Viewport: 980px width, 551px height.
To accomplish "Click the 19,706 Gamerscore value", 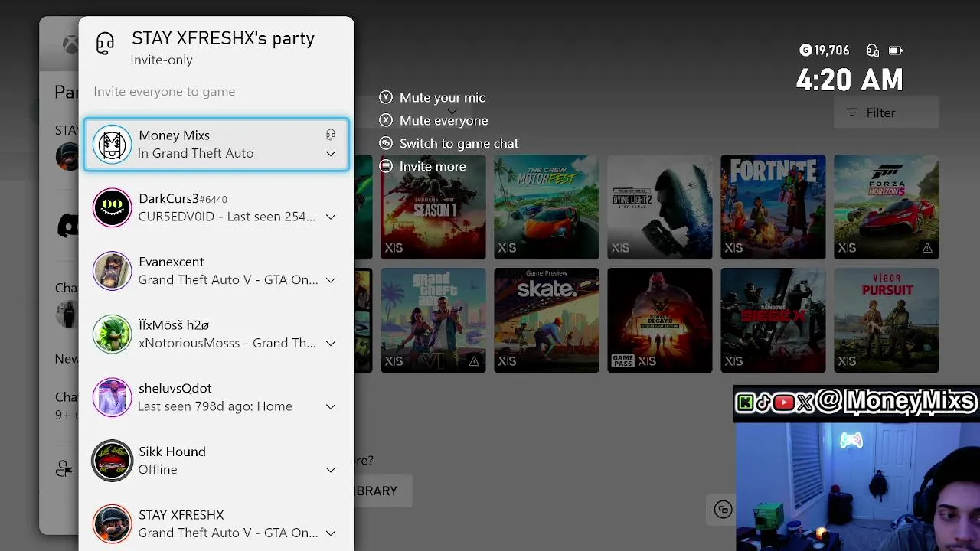I will pyautogui.click(x=831, y=51).
